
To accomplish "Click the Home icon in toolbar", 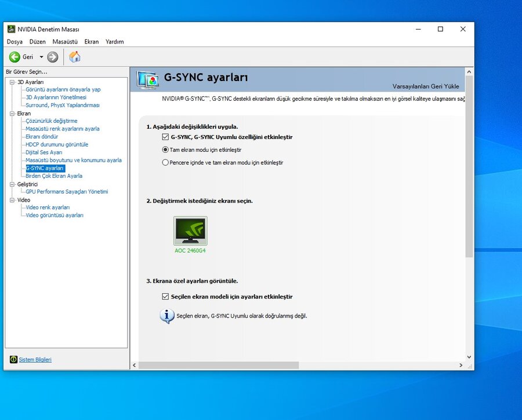I will click(75, 57).
